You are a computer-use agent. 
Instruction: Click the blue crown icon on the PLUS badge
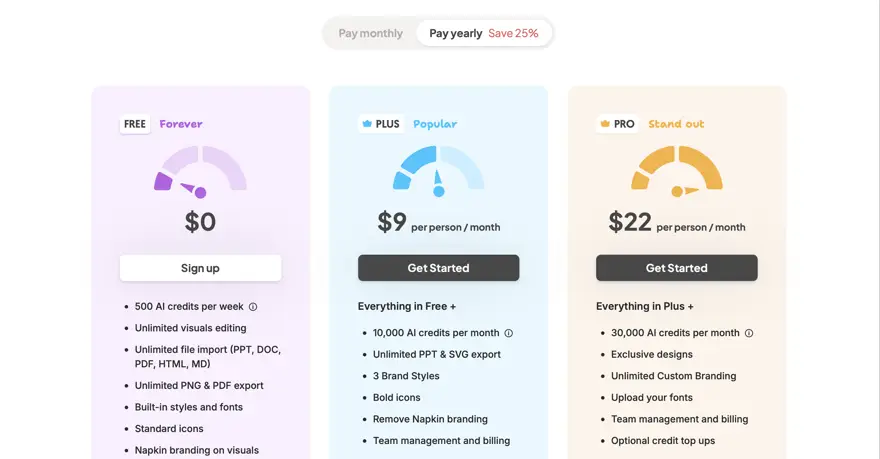pos(367,124)
